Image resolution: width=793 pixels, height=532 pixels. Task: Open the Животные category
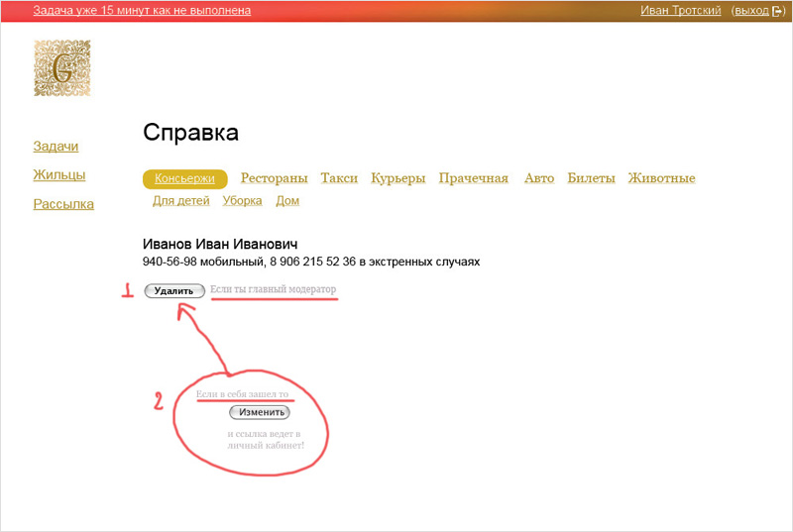(661, 178)
